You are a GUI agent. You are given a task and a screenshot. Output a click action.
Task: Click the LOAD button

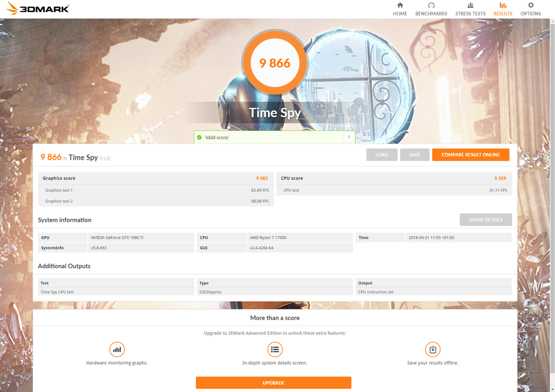click(382, 155)
